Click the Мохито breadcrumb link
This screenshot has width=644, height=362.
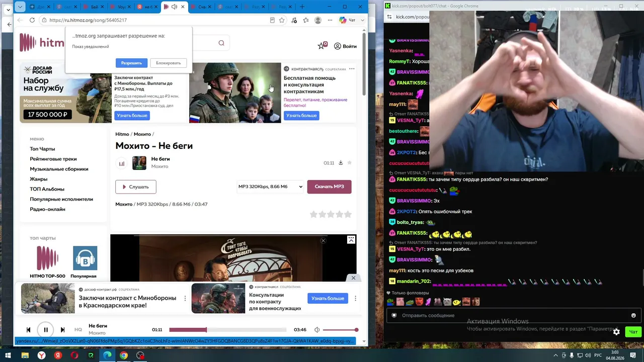click(142, 134)
